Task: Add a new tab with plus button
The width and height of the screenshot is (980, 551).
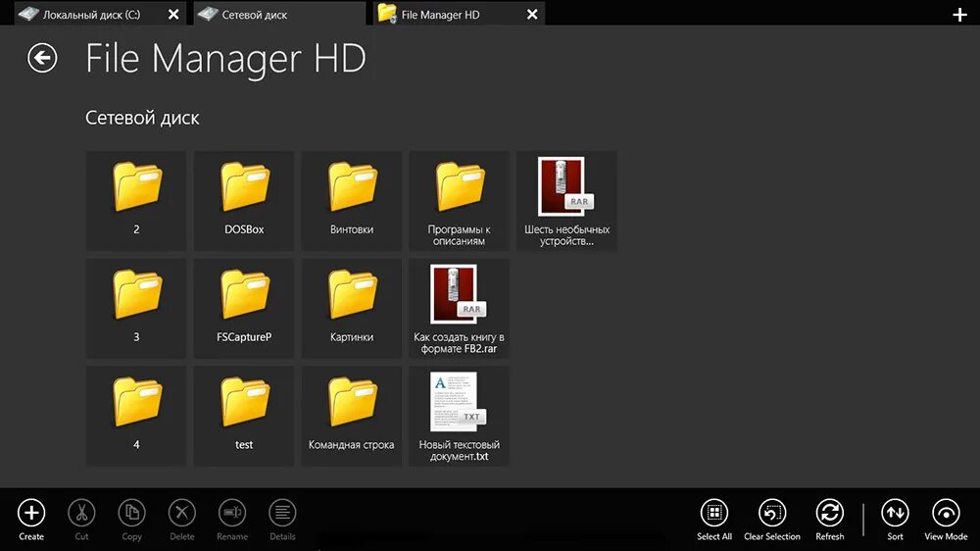Action: 960,15
